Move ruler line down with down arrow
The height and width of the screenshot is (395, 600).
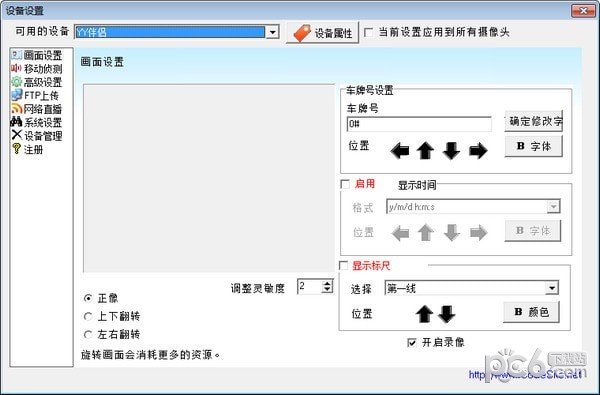coord(447,314)
